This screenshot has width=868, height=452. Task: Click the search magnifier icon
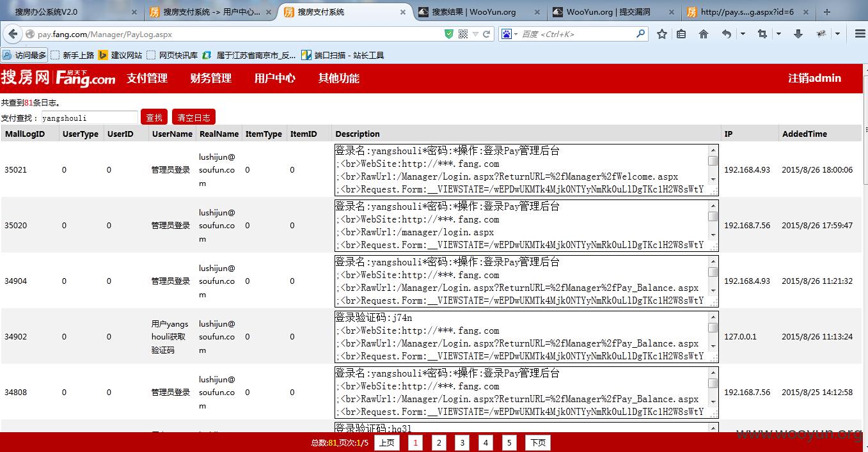coord(640,34)
